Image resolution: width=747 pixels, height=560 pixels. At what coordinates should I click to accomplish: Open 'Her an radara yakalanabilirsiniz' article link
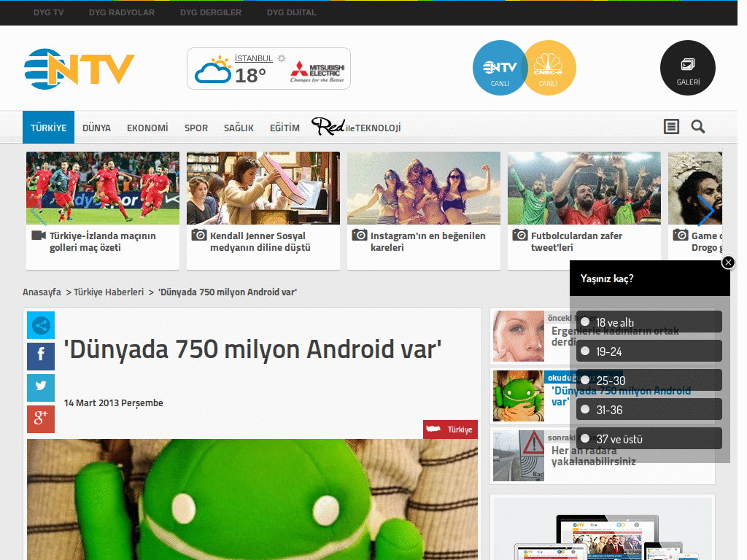pos(594,456)
